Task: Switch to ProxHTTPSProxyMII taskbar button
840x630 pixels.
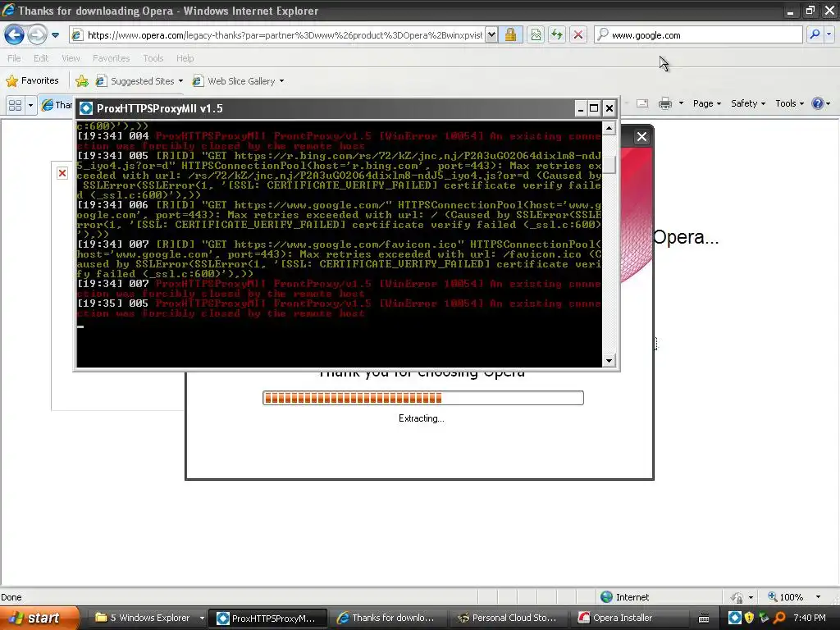Action: 267,619
